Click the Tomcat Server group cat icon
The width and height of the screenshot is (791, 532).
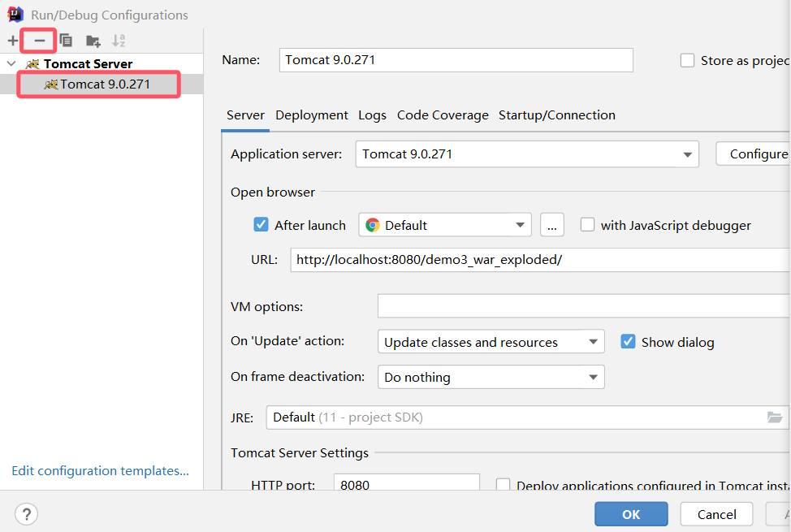point(32,63)
